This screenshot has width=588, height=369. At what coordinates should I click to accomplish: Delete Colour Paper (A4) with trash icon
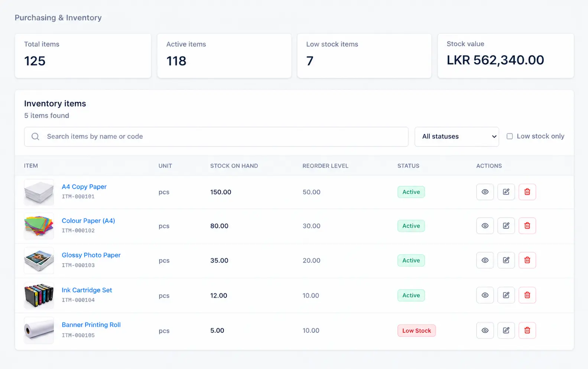click(527, 226)
